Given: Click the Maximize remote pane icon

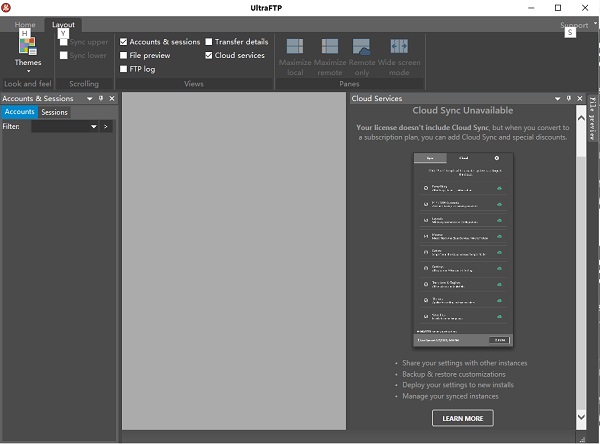Looking at the screenshot, I should coord(329,46).
